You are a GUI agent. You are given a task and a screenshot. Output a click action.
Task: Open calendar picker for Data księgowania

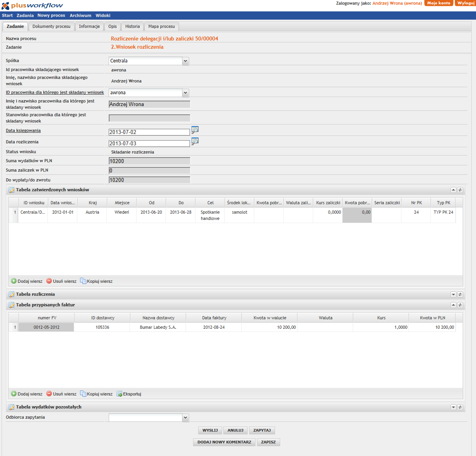tap(195, 130)
